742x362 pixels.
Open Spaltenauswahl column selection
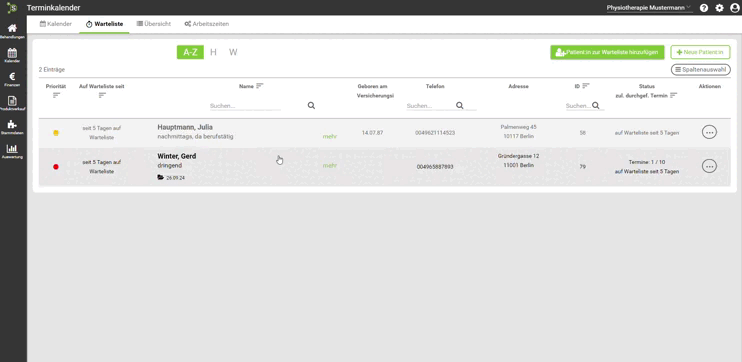[700, 70]
